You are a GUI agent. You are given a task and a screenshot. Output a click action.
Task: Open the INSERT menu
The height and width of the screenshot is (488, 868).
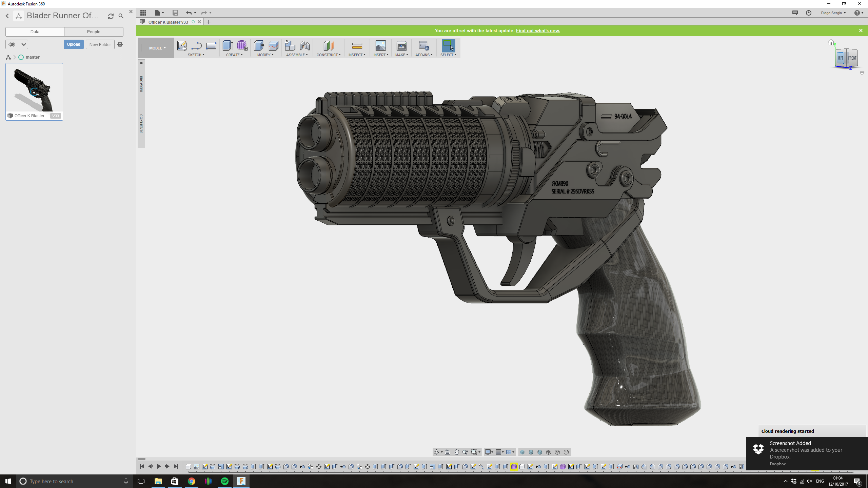pyautogui.click(x=381, y=55)
